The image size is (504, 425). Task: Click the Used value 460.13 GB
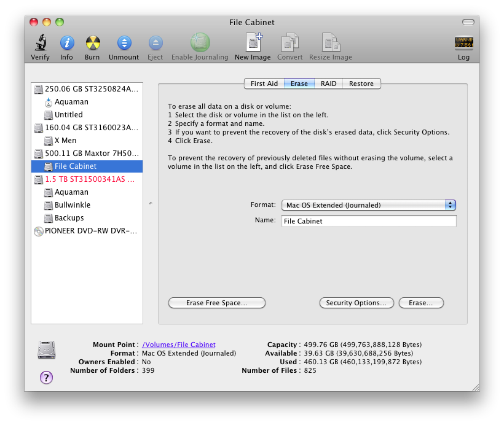click(x=363, y=362)
